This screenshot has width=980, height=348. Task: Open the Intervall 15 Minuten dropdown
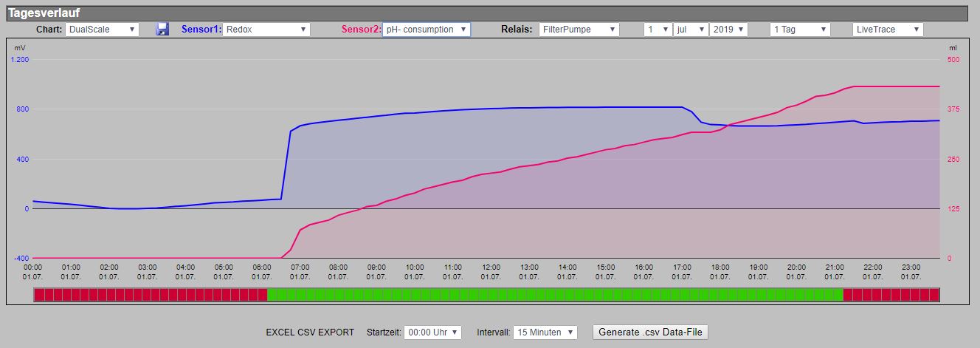coord(545,332)
